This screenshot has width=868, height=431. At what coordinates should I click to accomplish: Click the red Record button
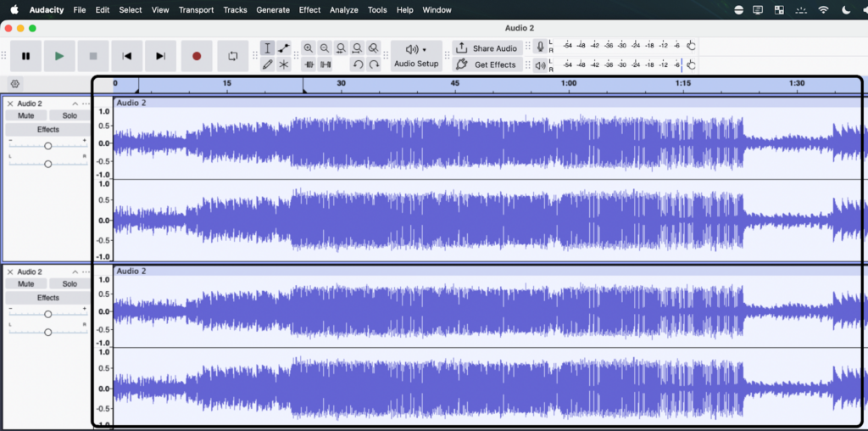(197, 56)
